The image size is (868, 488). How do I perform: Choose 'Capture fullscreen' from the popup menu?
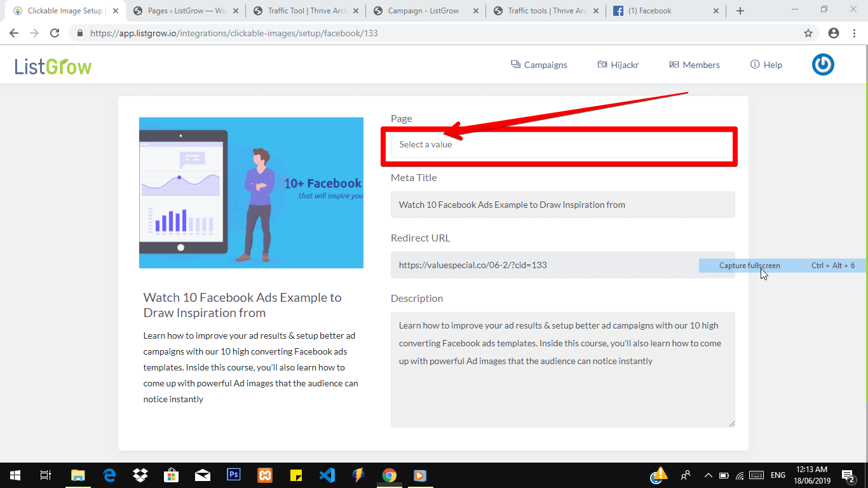pos(783,266)
